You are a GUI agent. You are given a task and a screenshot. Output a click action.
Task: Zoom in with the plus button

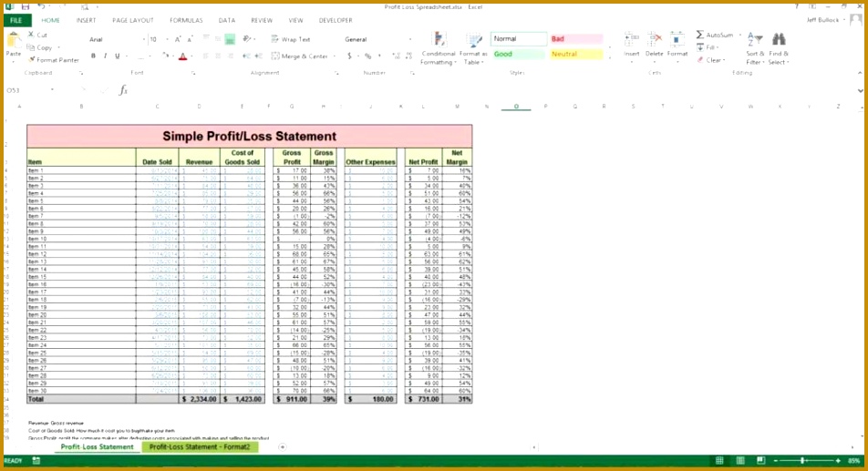click(838, 460)
